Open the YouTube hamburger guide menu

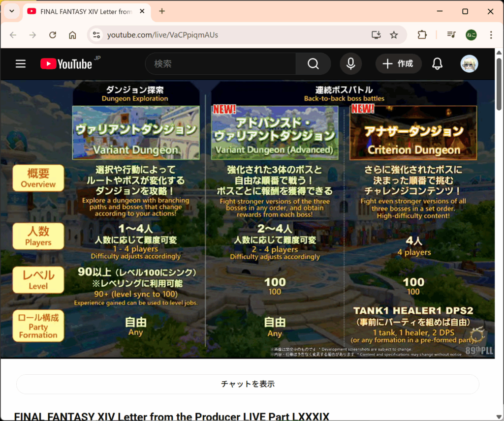[21, 64]
